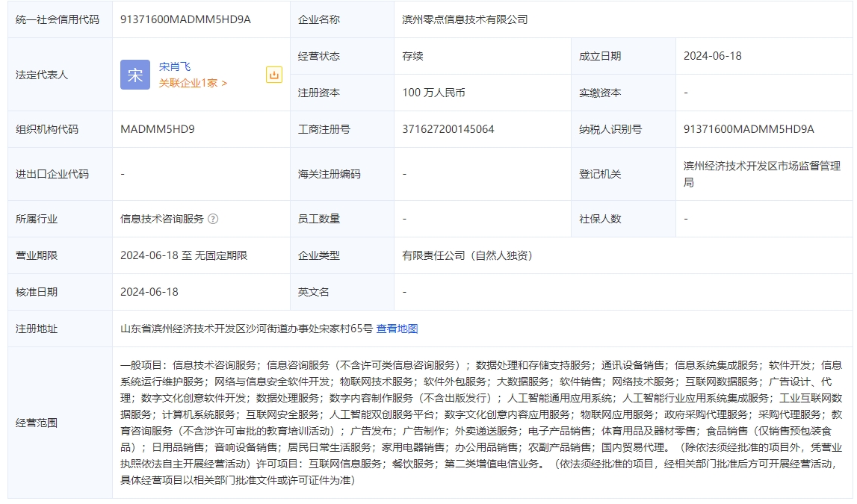Image resolution: width=857 pixels, height=504 pixels.
Task: Select the organization code MADMM5HD9
Action: tap(158, 129)
